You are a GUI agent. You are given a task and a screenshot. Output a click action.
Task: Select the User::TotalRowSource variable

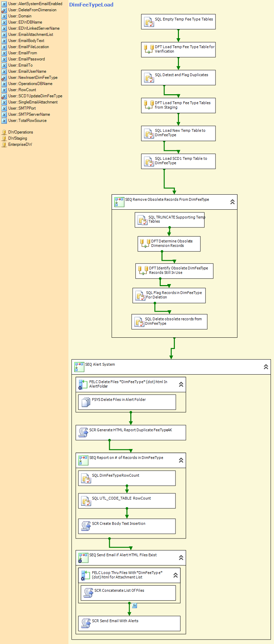tap(27, 121)
